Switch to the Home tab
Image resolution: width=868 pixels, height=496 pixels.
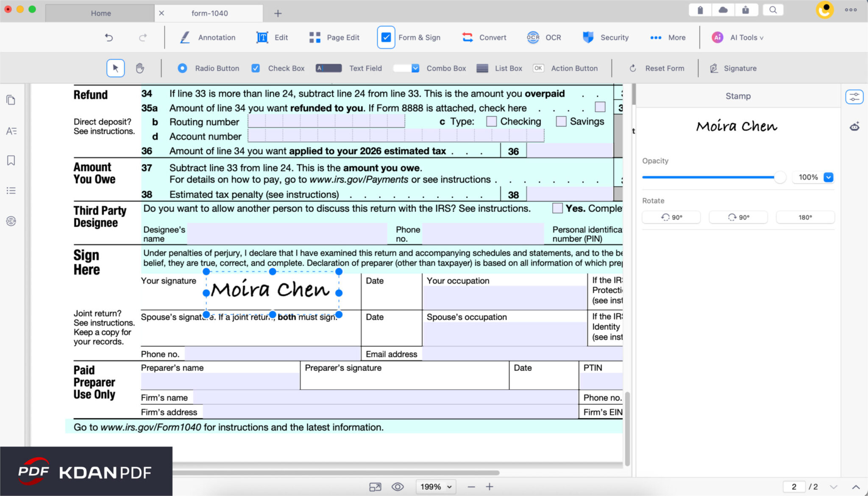pos(100,13)
